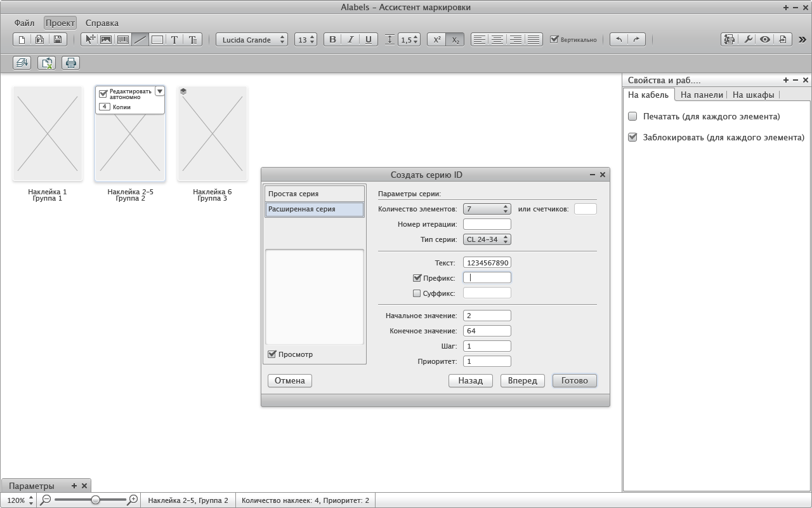Click the eye preview icon
This screenshot has height=508, width=812.
[765, 39]
